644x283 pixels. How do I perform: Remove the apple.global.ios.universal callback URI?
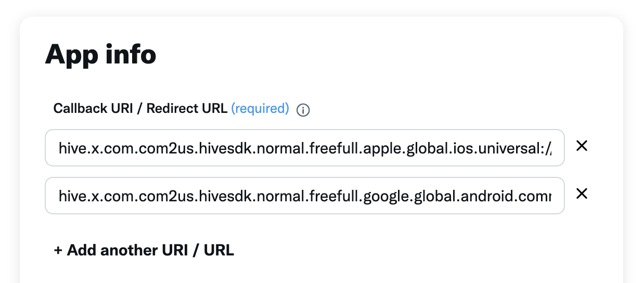pos(582,147)
